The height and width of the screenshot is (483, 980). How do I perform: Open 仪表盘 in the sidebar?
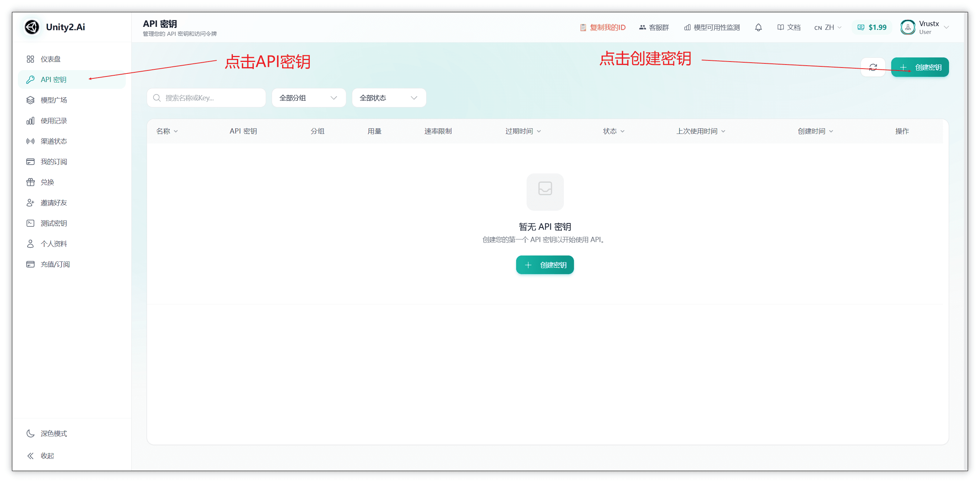pyautogui.click(x=72, y=59)
